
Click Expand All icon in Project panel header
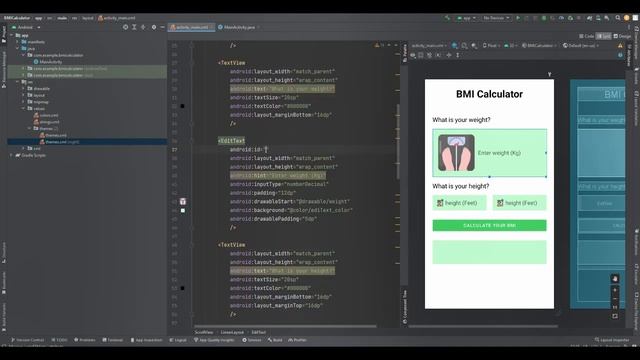tap(134, 27)
